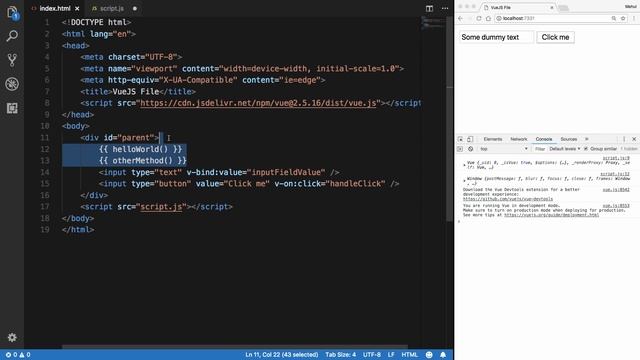Image resolution: width=640 pixels, height=360 pixels.
Task: Toggle the Group similar checkbox
Action: tap(586, 149)
